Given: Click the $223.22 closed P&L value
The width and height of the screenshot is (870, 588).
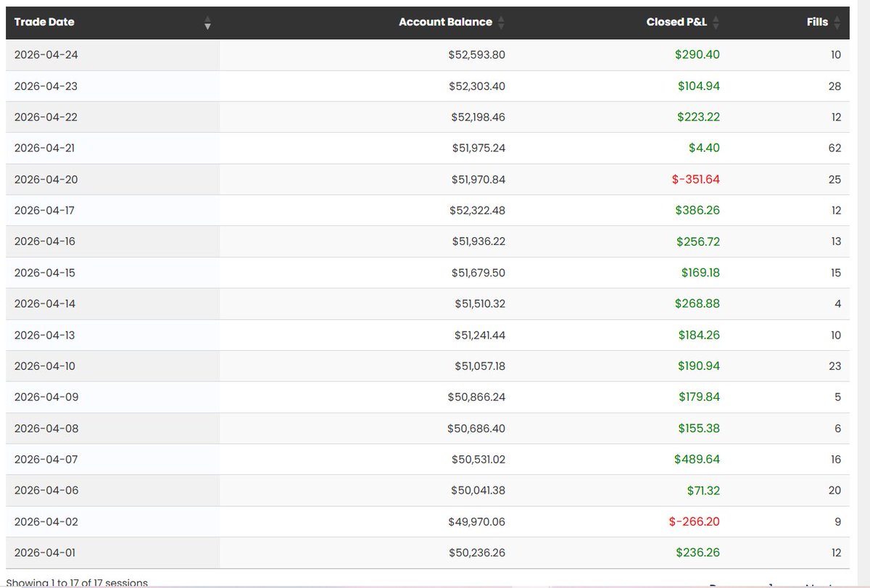Looking at the screenshot, I should tap(699, 117).
